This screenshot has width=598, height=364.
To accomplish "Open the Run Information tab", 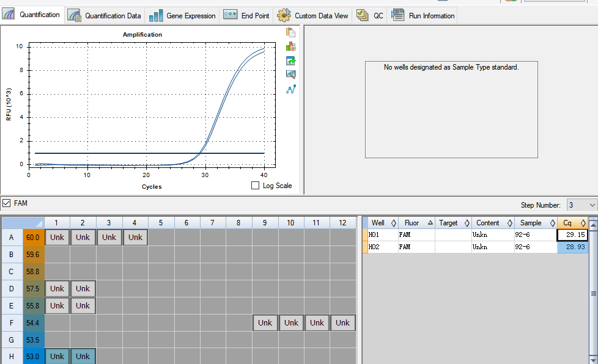I will (x=423, y=16).
